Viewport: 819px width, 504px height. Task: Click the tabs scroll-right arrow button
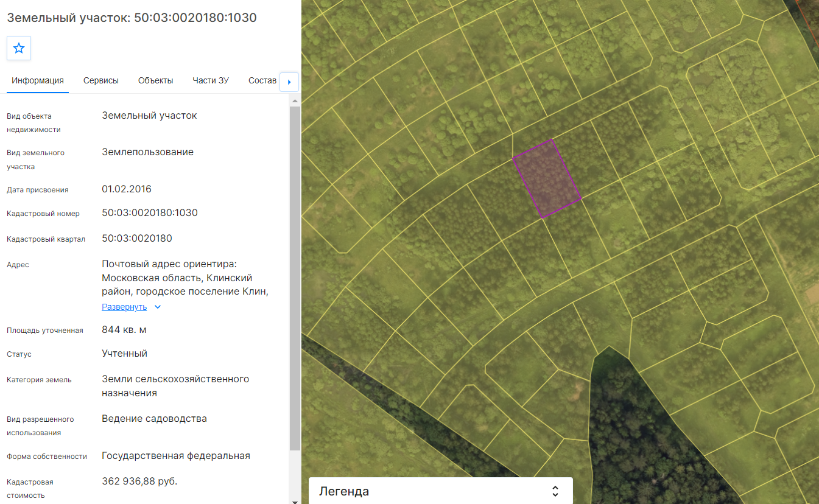click(289, 82)
